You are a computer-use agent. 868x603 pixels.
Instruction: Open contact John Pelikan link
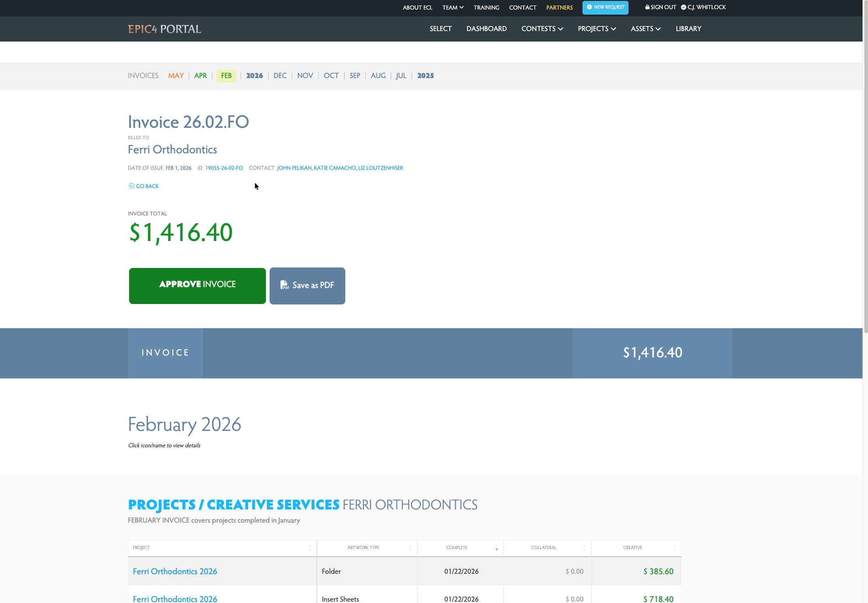294,168
